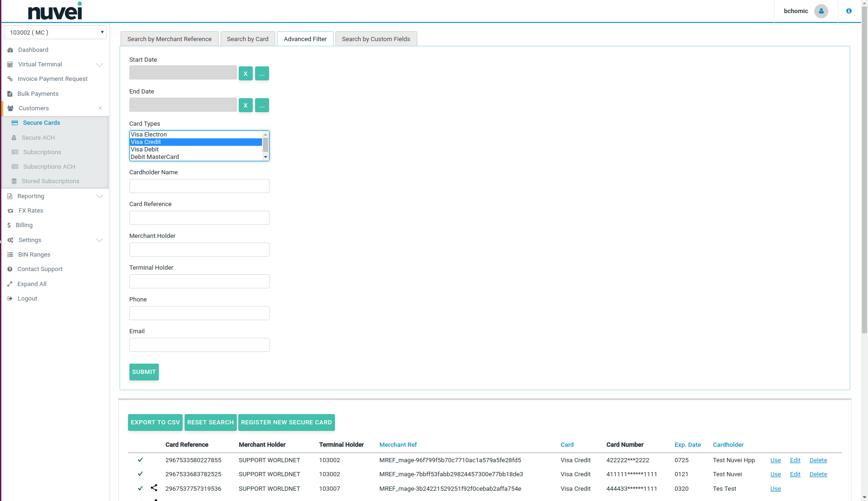Image resolution: width=868 pixels, height=501 pixels.
Task: Open Search by Custom Fields tab
Action: click(376, 39)
